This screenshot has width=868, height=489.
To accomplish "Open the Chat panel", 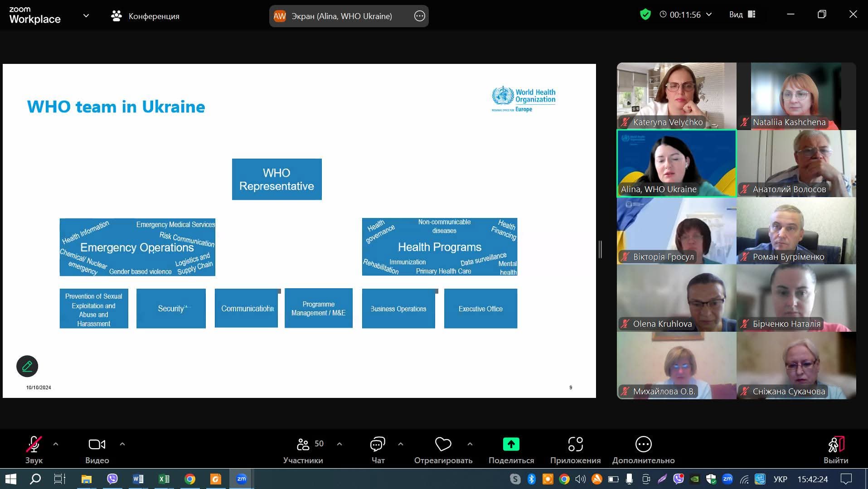I will [x=378, y=445].
